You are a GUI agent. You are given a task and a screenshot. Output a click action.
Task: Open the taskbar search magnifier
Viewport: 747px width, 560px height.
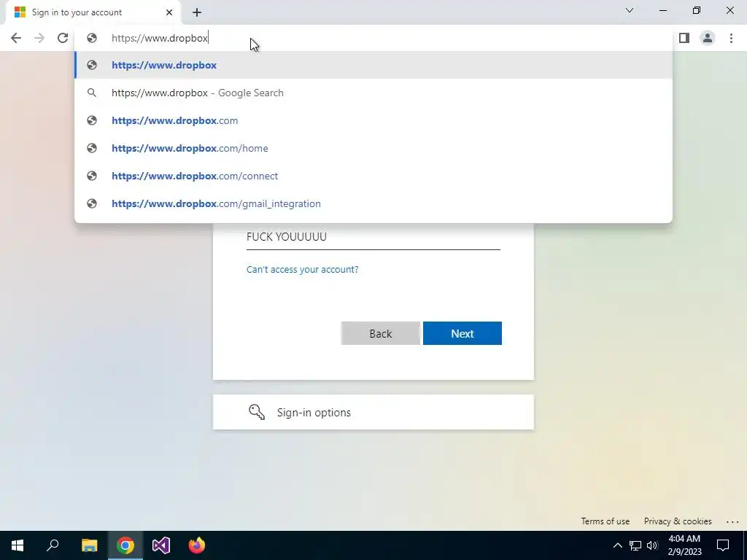point(53,545)
